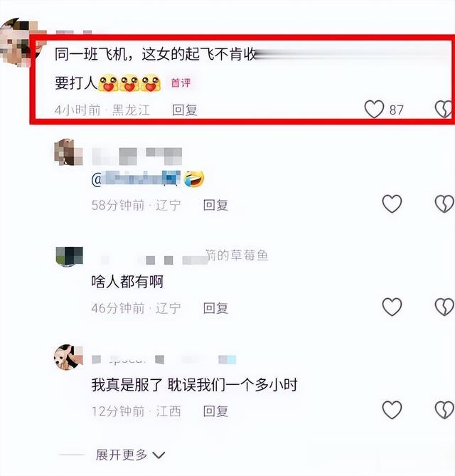Open the dog avatar of 江西 commenter

click(68, 357)
